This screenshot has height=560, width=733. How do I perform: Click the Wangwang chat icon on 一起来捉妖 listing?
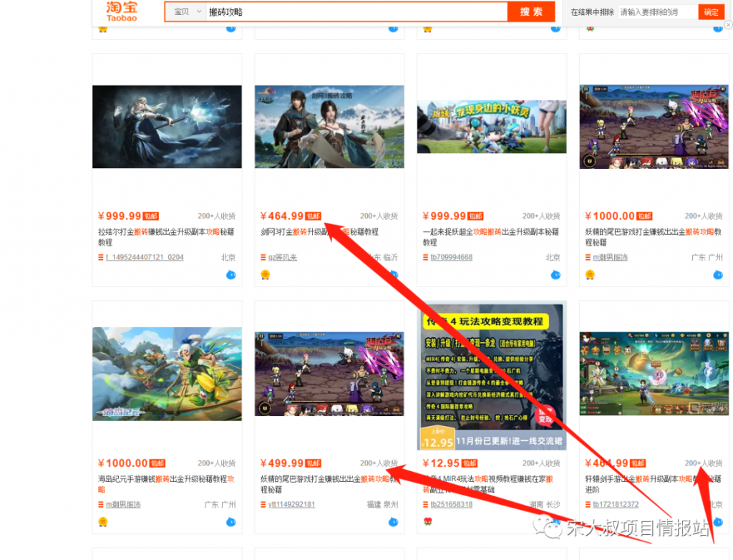click(555, 274)
